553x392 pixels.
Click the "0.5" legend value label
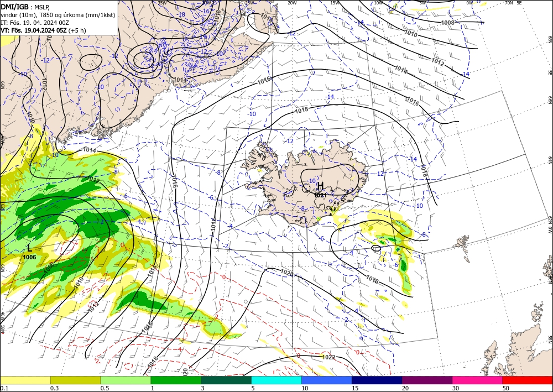pos(104,388)
